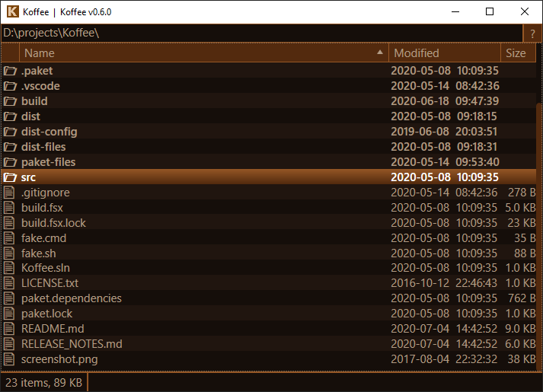Select the .paket folder name

tap(37, 71)
